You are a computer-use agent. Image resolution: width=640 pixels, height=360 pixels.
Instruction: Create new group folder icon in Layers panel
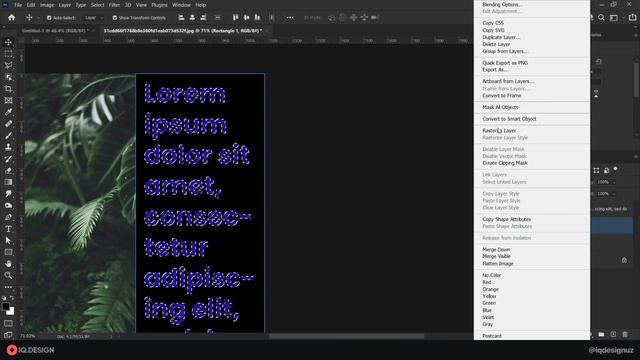(601, 334)
